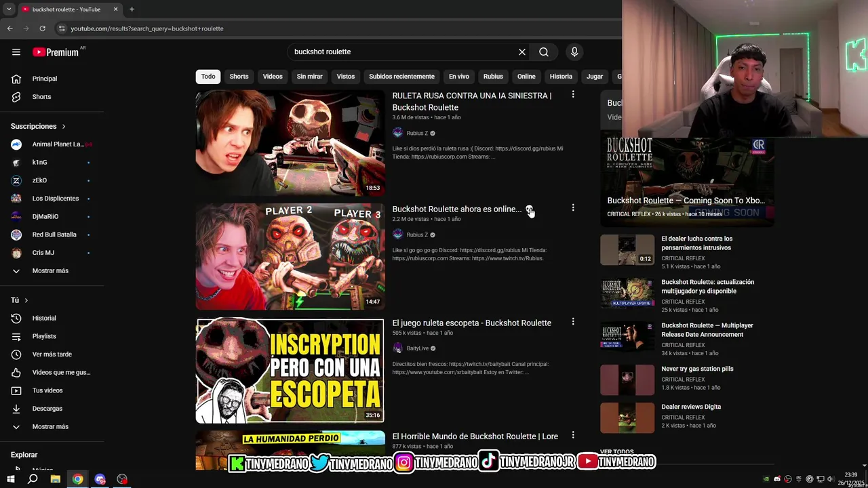The width and height of the screenshot is (868, 488).
Task: Open RULETA RUSA CONTRA UNA IA title
Action: point(472,102)
